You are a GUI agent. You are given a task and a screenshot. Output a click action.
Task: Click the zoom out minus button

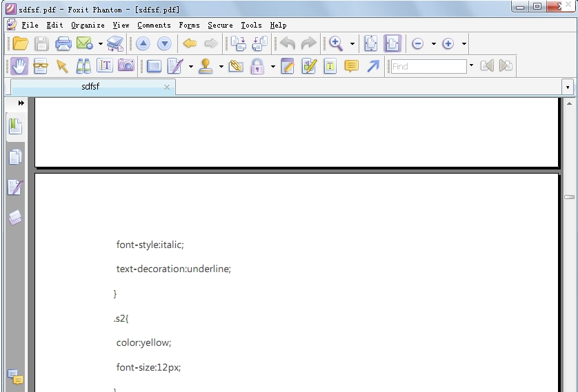tap(417, 44)
